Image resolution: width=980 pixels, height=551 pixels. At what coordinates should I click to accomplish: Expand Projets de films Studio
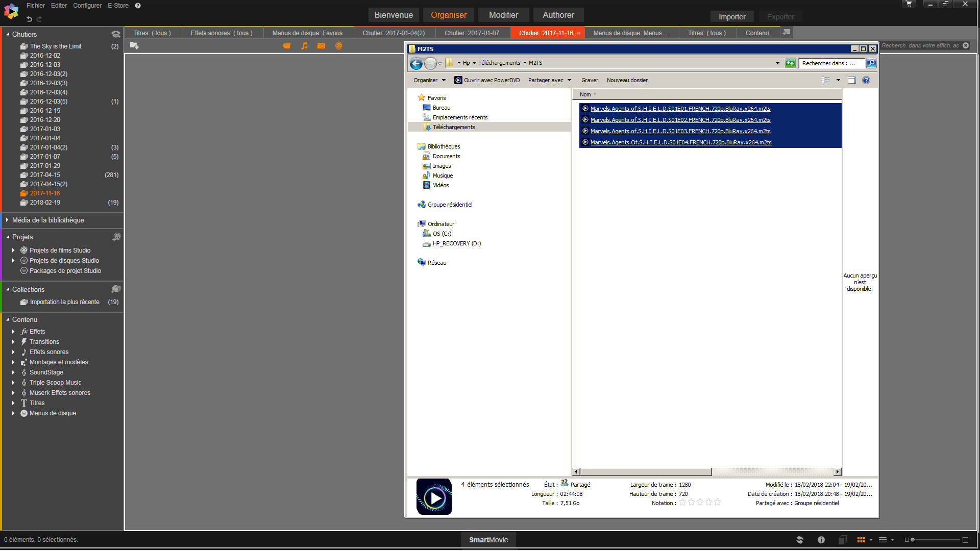tap(13, 251)
